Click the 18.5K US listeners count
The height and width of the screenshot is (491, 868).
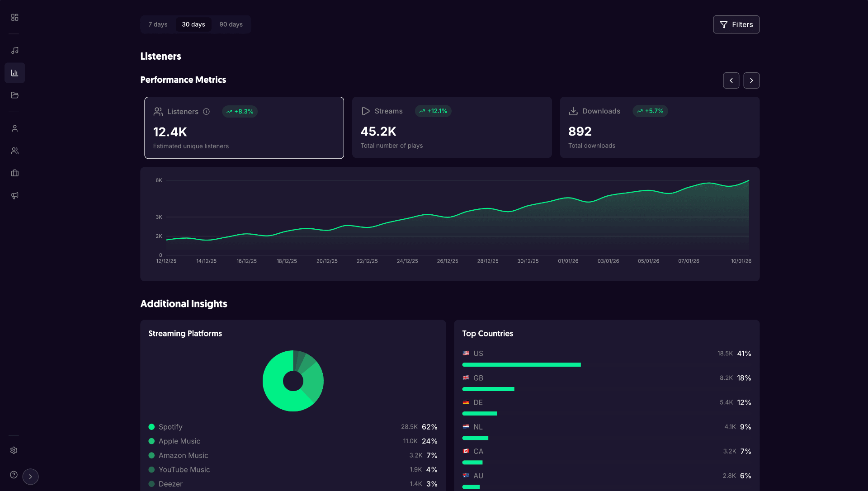[x=725, y=354]
